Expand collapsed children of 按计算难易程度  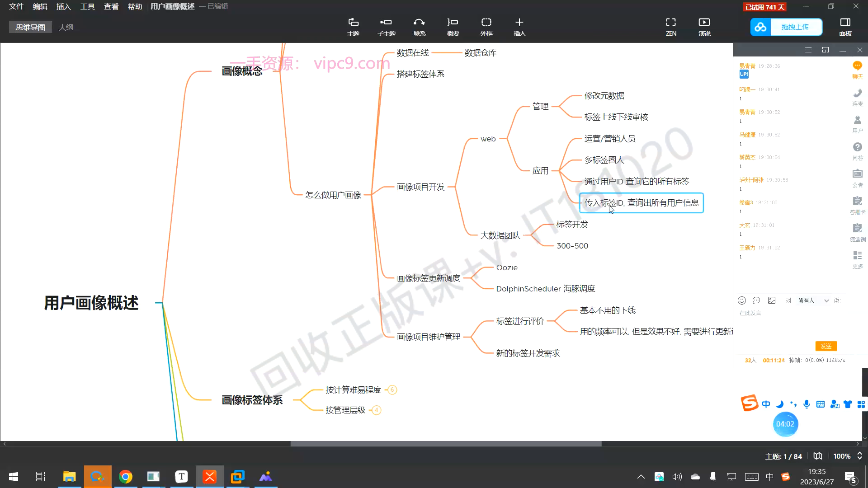tap(392, 390)
